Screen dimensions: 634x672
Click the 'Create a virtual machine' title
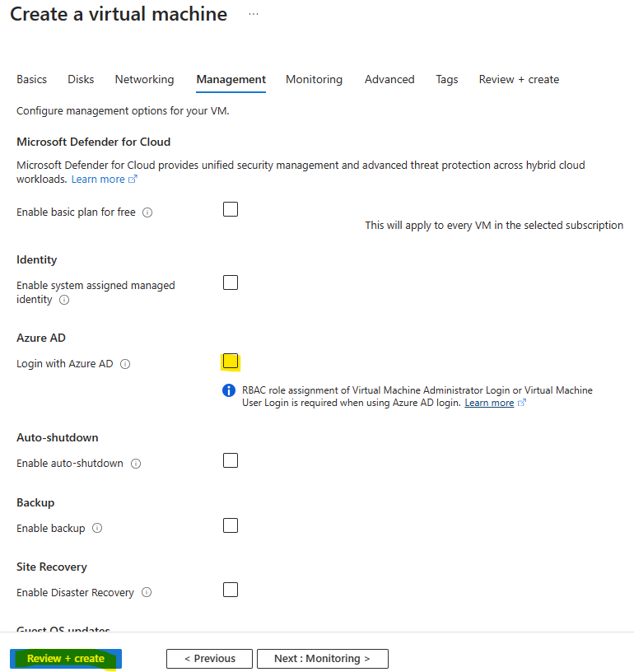[x=119, y=14]
